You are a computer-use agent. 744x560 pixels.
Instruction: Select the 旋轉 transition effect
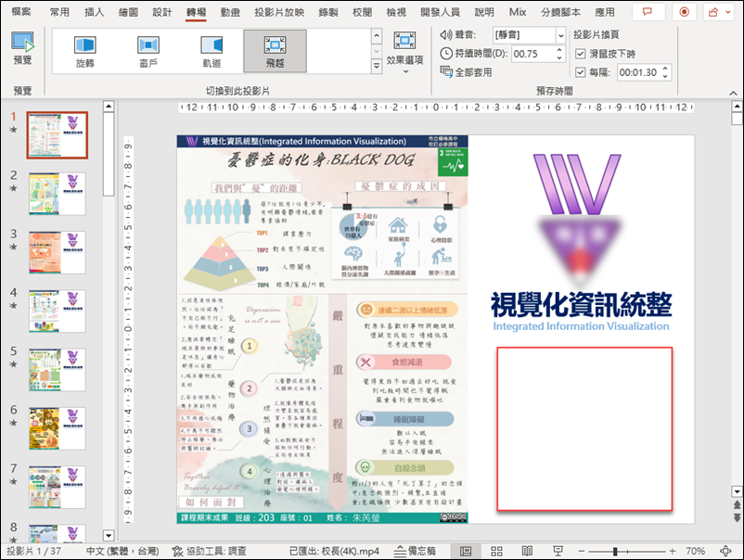click(85, 51)
